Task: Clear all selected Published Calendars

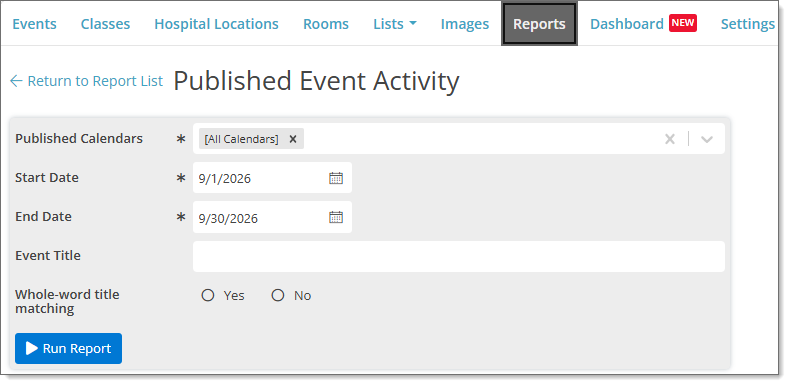Action: (x=669, y=139)
